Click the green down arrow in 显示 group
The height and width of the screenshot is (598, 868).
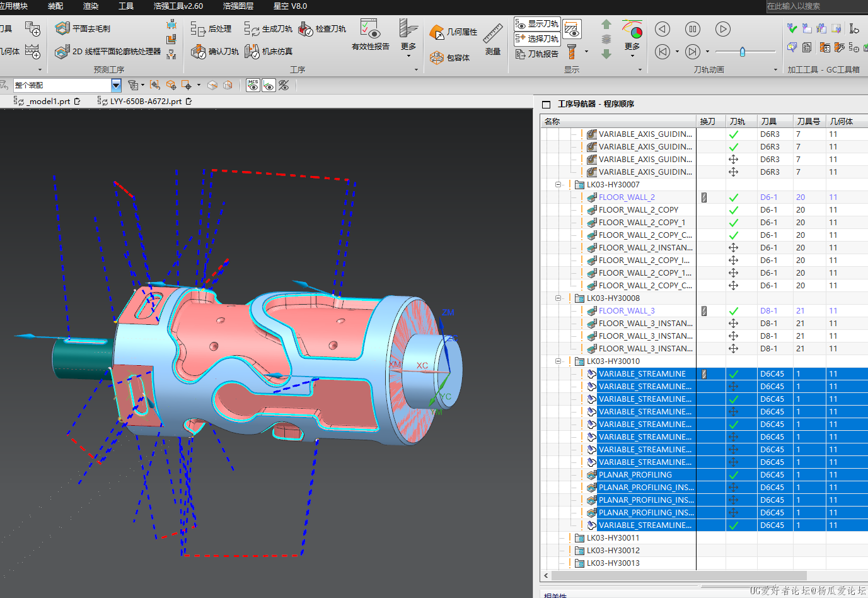(x=606, y=54)
